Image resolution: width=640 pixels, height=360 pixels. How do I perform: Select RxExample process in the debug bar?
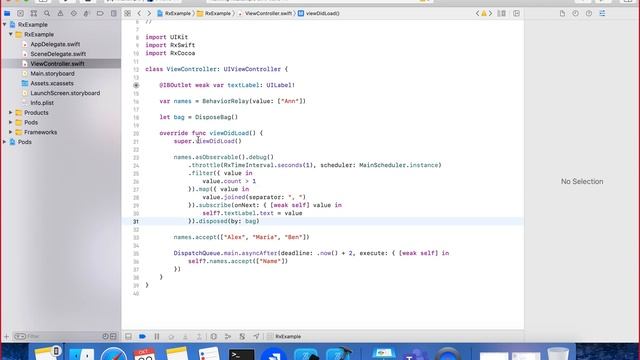[284, 336]
